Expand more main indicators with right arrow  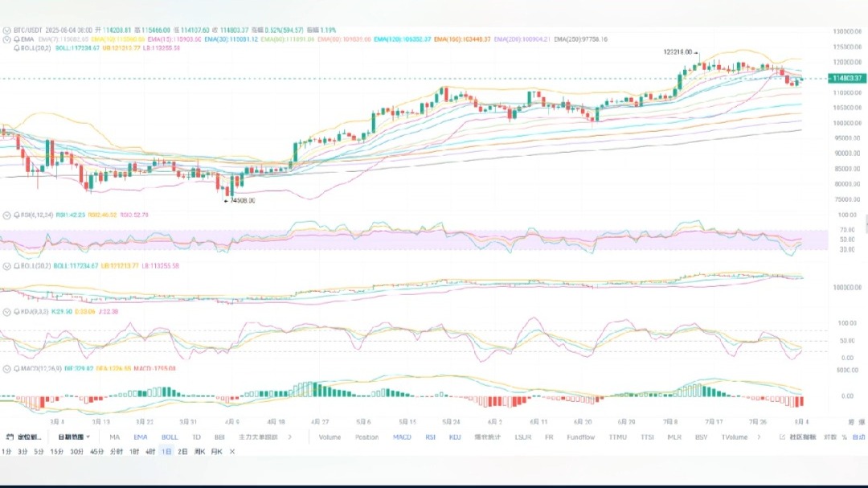pos(289,437)
